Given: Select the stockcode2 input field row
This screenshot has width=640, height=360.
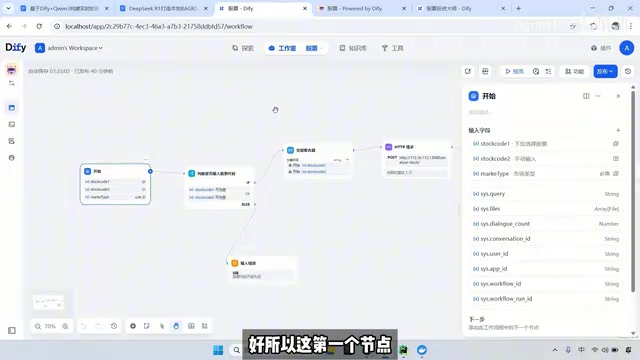Looking at the screenshot, I should coord(545,159).
